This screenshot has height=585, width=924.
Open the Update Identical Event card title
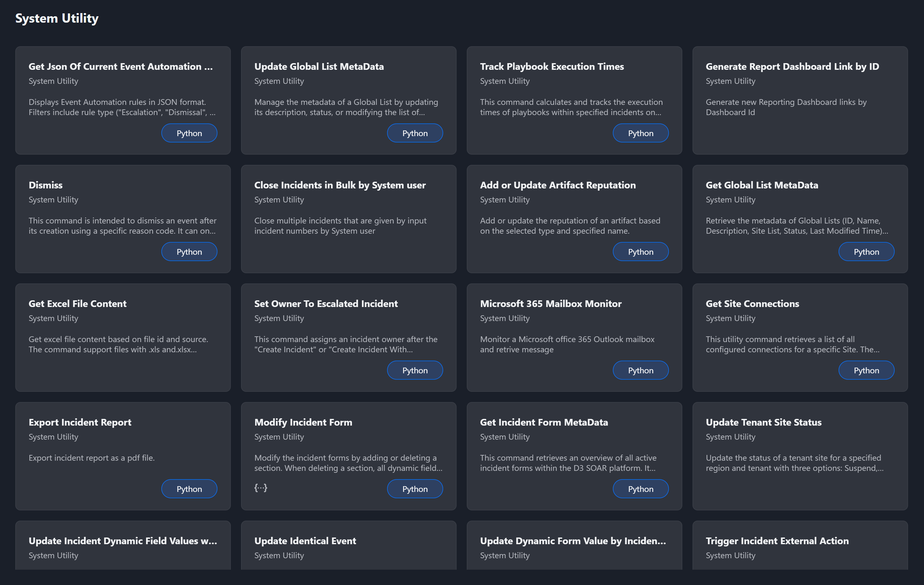305,541
